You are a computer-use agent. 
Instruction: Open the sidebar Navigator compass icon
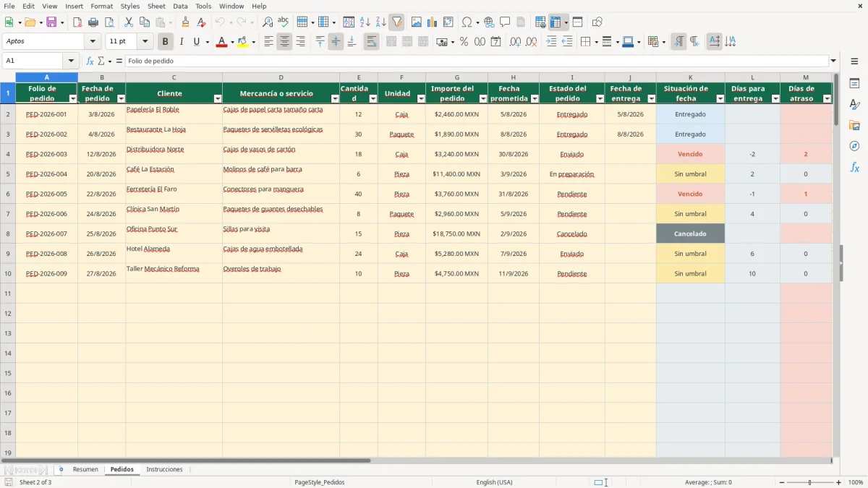point(854,146)
